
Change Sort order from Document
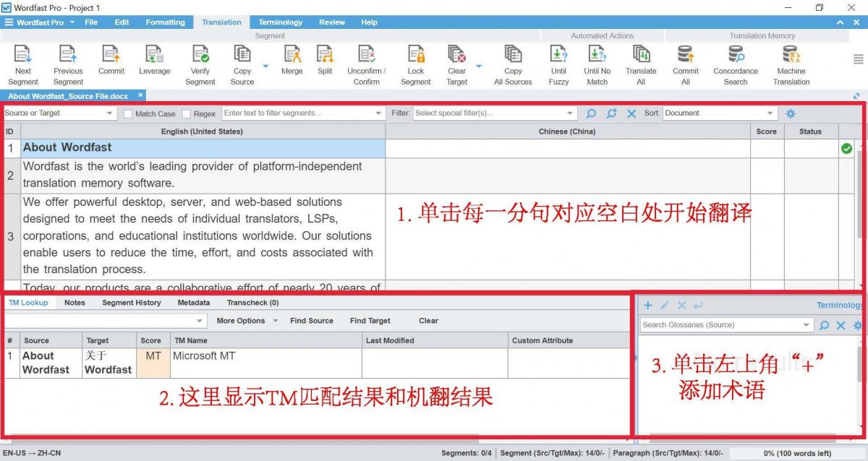pos(720,113)
